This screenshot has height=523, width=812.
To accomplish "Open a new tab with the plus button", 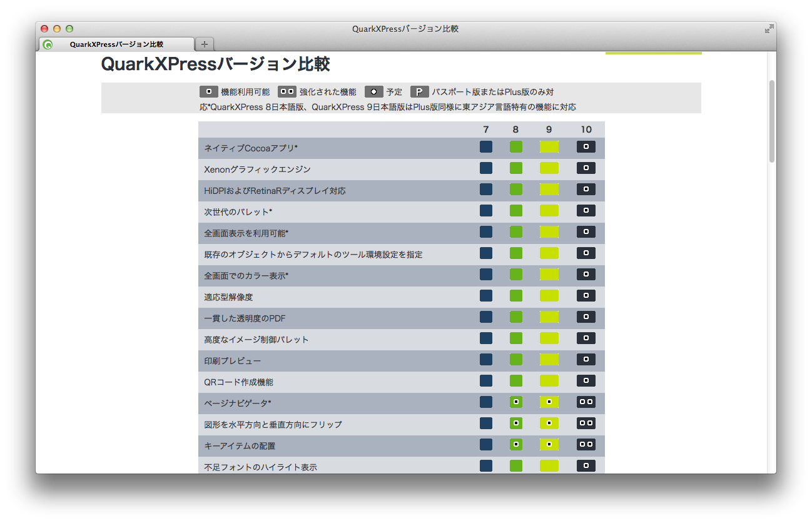I will click(x=204, y=44).
